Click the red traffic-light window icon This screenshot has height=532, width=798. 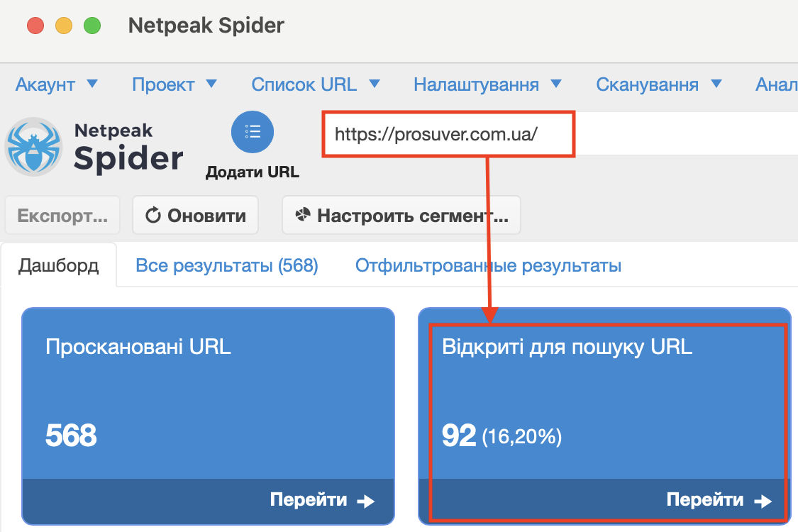(x=35, y=24)
